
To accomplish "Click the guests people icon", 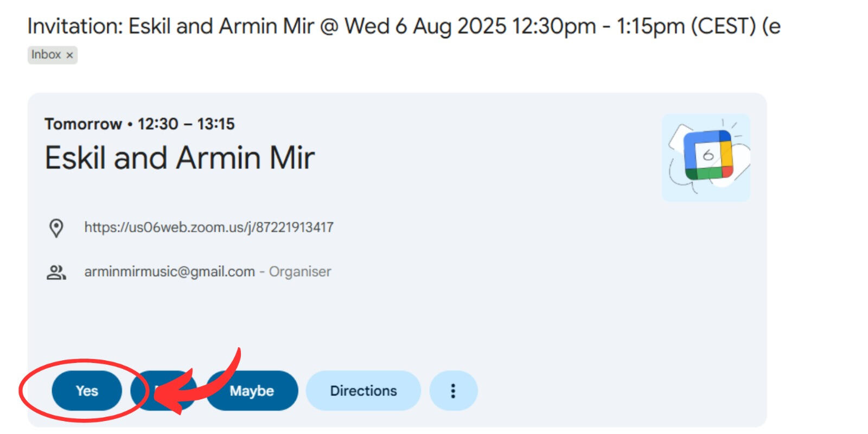I will tap(56, 272).
